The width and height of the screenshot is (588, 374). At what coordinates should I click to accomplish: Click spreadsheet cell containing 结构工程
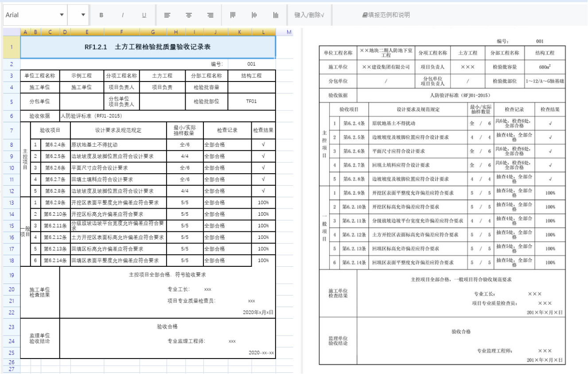point(251,76)
